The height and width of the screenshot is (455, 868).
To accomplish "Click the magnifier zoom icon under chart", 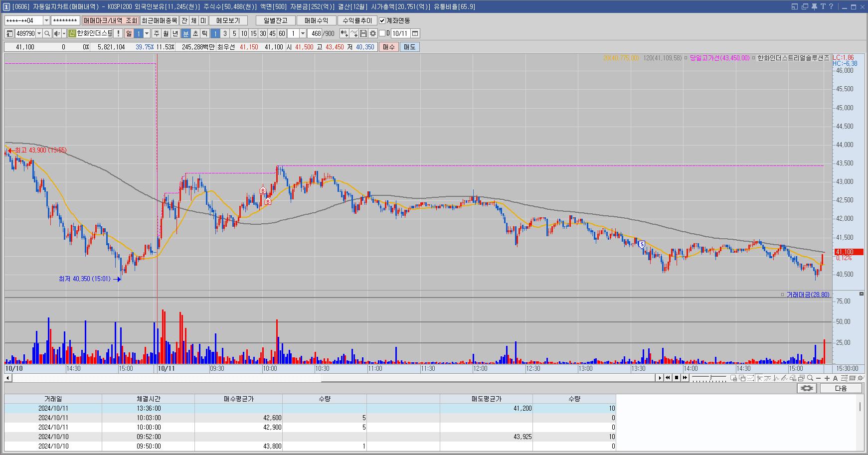I will tap(810, 378).
